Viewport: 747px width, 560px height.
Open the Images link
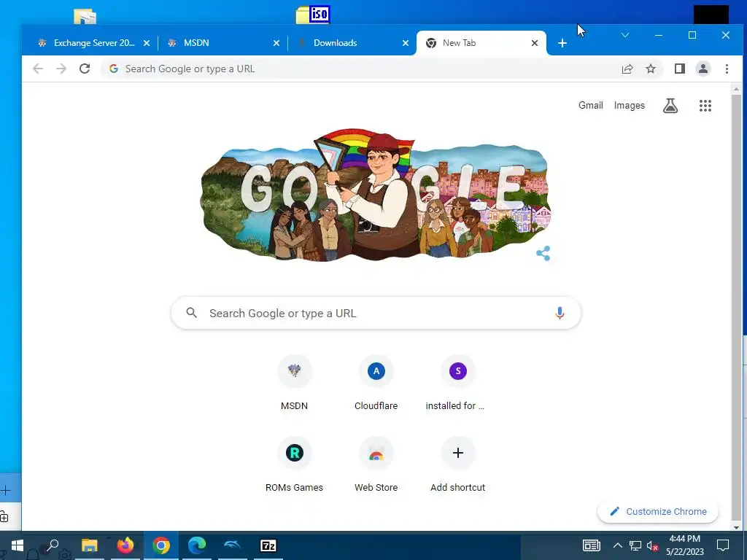[630, 105]
